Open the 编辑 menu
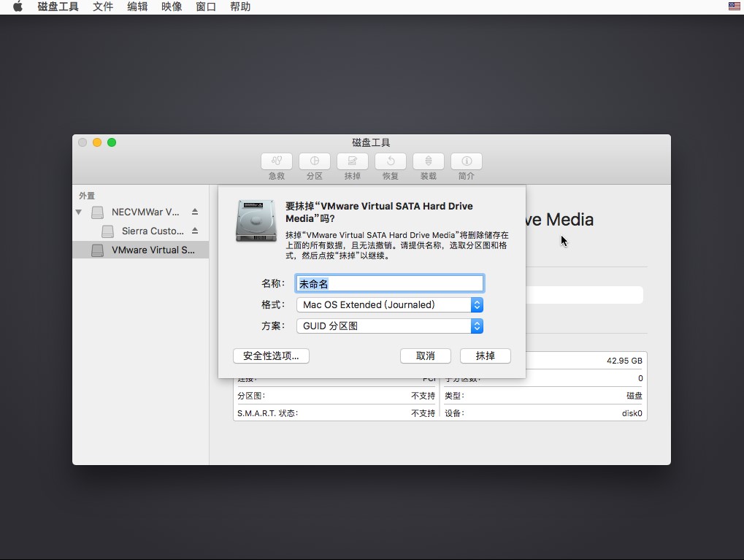This screenshot has width=744, height=560. point(137,7)
